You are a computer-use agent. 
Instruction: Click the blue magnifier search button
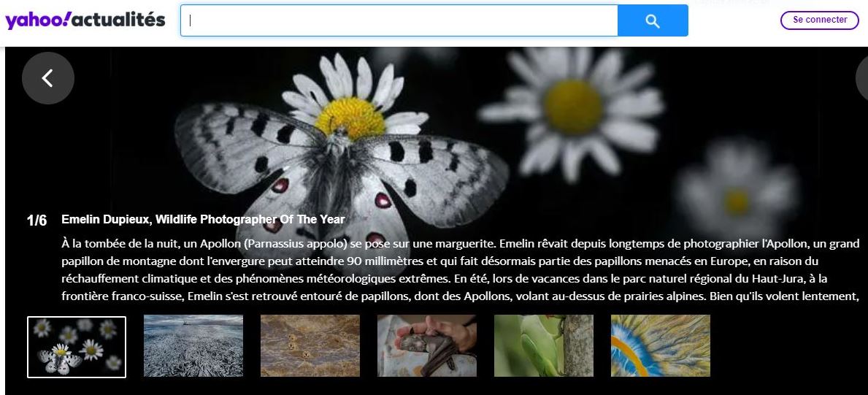pos(653,21)
